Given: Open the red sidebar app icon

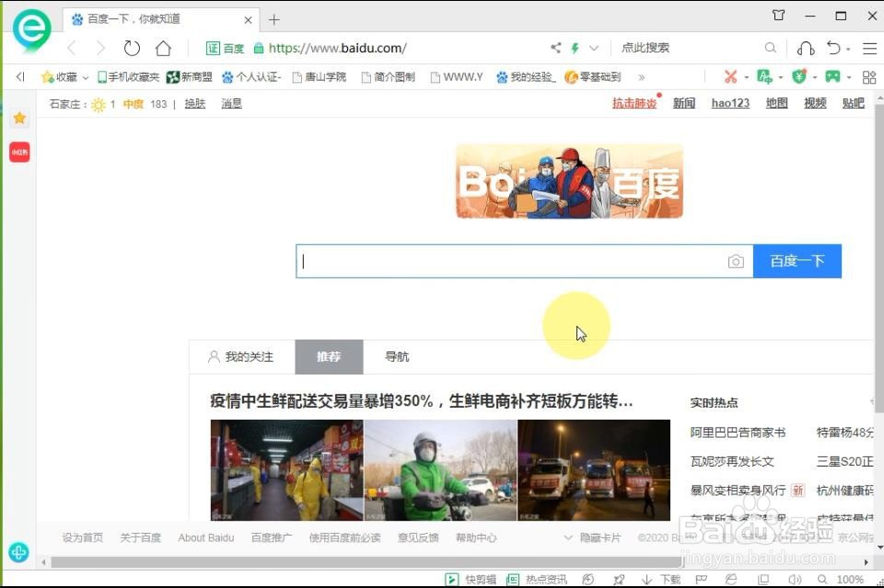Looking at the screenshot, I should pyautogui.click(x=19, y=152).
